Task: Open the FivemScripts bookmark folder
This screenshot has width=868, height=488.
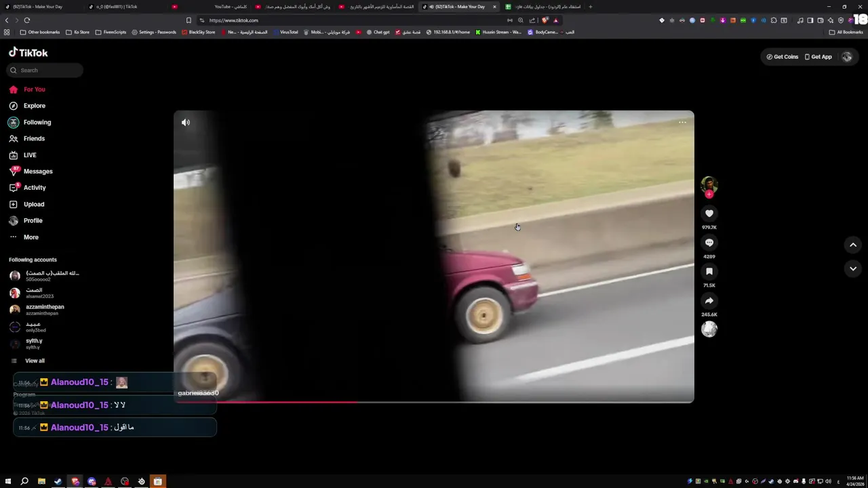Action: tap(111, 32)
